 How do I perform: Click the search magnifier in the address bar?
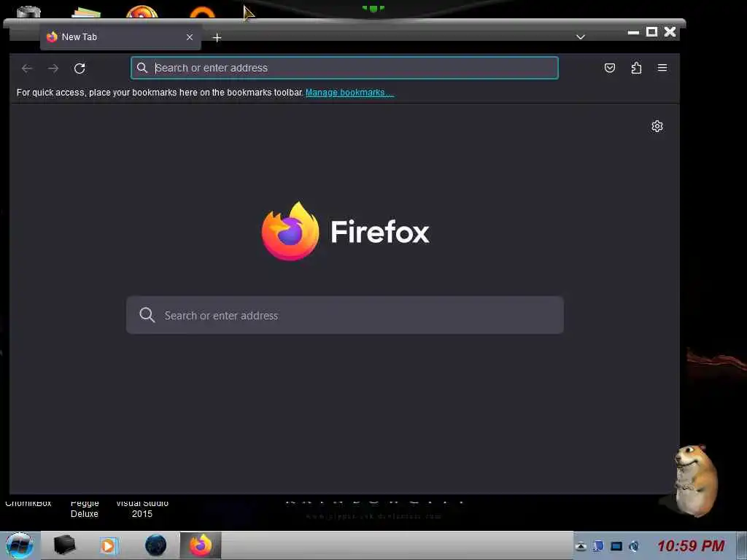[142, 68]
